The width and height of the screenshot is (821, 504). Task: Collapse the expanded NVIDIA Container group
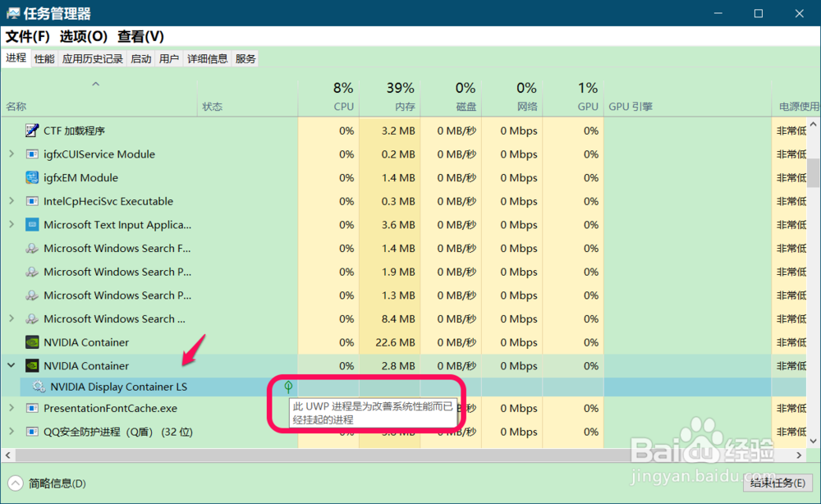[x=11, y=365]
